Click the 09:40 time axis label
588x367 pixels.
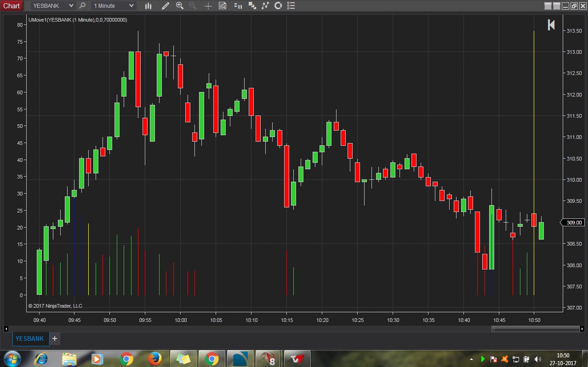pos(40,320)
